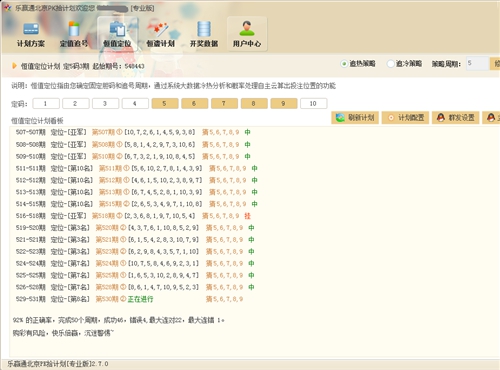Click the 92% 的正确率 summary line

pyautogui.click(x=118, y=320)
